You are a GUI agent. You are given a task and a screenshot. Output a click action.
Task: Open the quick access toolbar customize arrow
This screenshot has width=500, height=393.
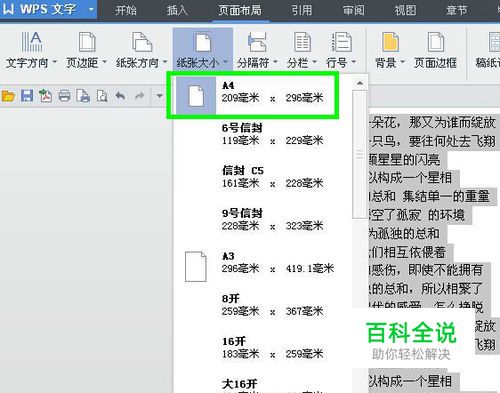(x=159, y=96)
